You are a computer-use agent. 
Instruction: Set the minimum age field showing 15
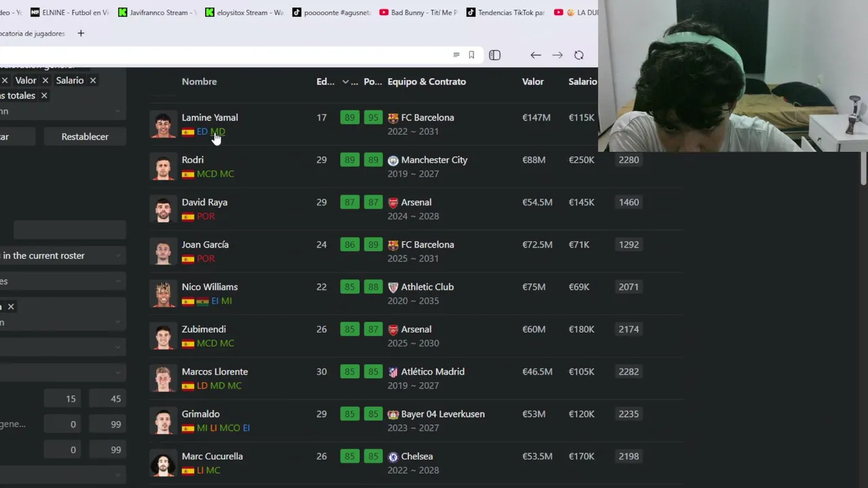click(x=62, y=399)
